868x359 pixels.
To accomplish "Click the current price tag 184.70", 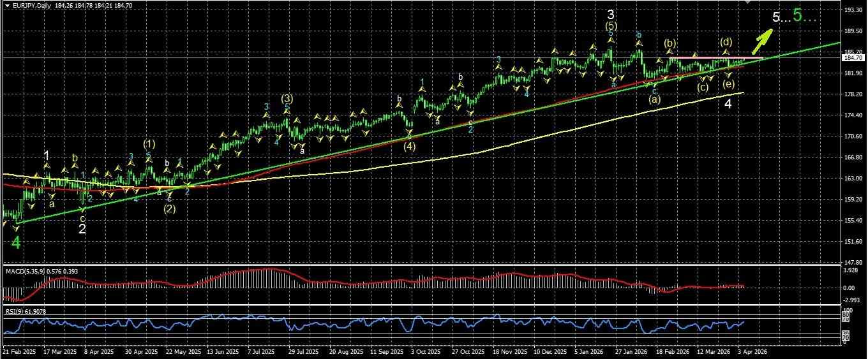I will point(855,58).
